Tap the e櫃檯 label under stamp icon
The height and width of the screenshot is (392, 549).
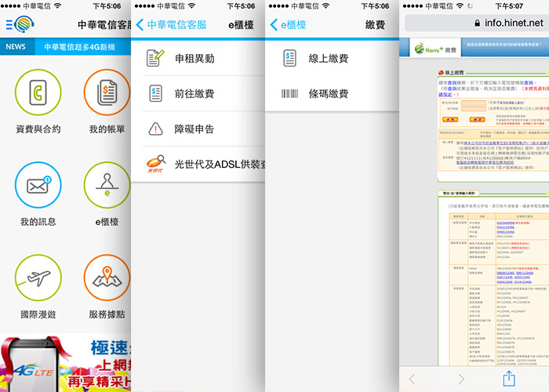click(107, 222)
